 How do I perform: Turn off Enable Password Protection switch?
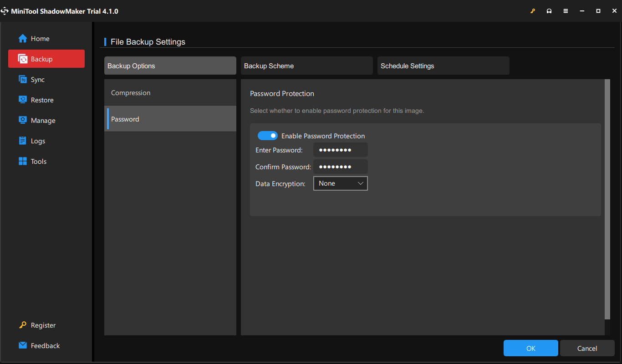[268, 136]
